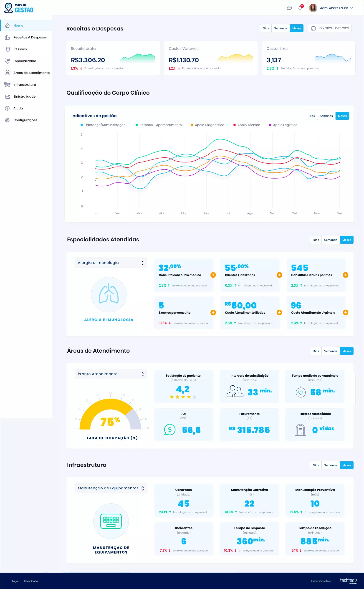This screenshot has width=364, height=589.
Task: Open the notifications bell with 2 alerts
Action: point(300,8)
